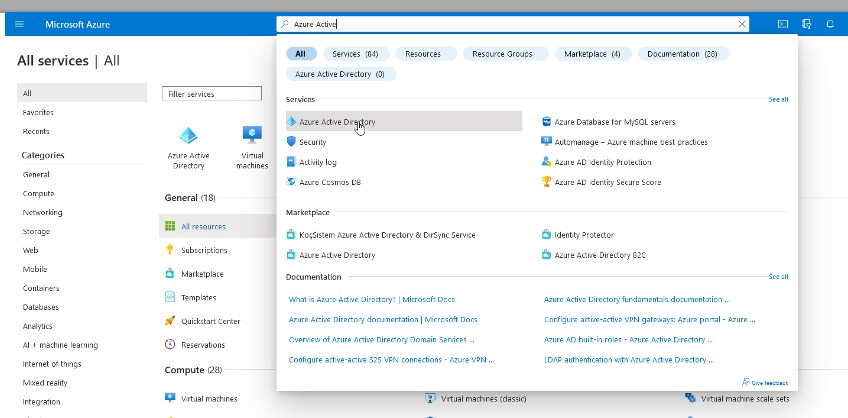The height and width of the screenshot is (418, 848).
Task: Click the Security shield icon
Action: (292, 142)
